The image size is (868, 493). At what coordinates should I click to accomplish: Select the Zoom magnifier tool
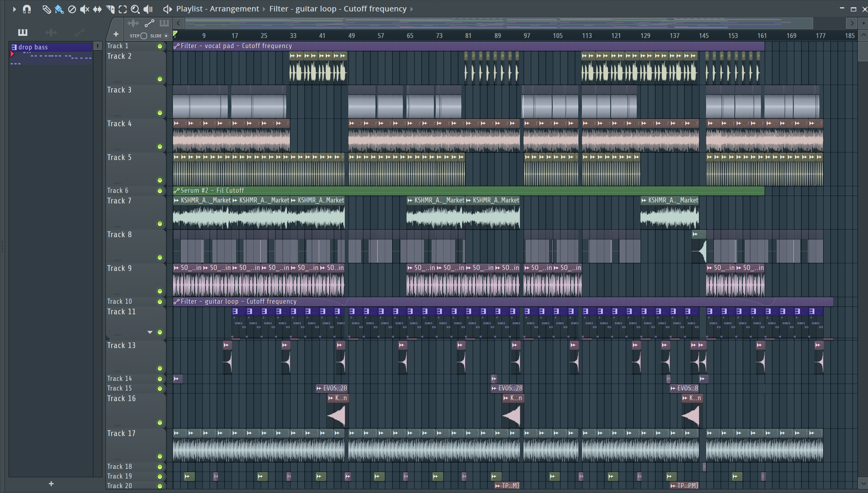[x=135, y=9]
